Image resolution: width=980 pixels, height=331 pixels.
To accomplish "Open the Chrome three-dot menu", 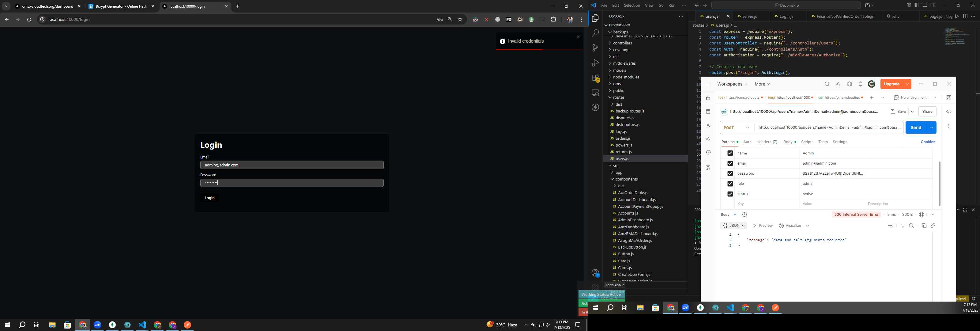I will coord(581,19).
